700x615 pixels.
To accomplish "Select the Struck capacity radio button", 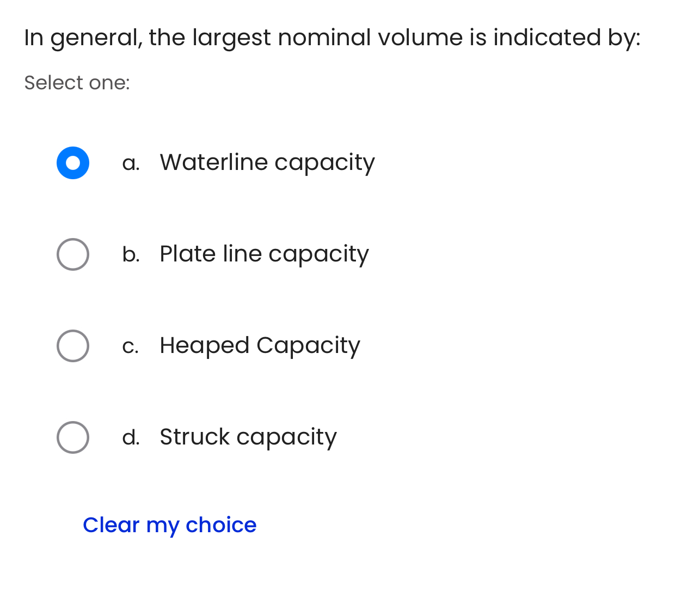I will pos(73,437).
